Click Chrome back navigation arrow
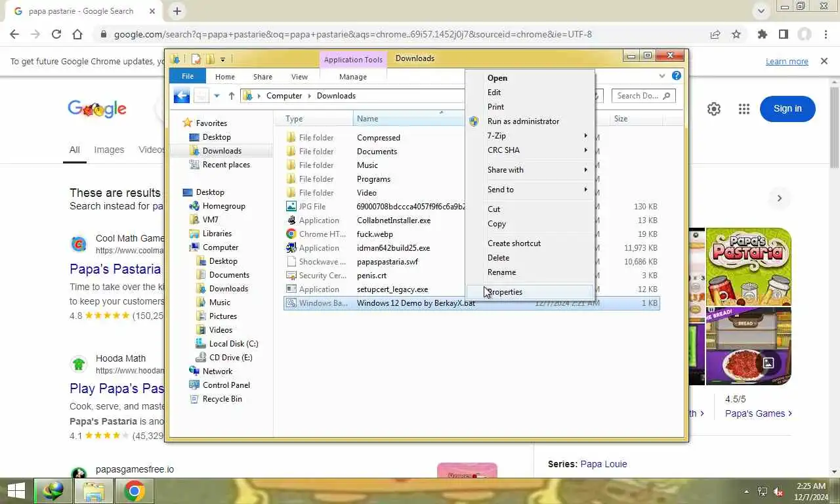This screenshot has height=504, width=840. tap(14, 34)
